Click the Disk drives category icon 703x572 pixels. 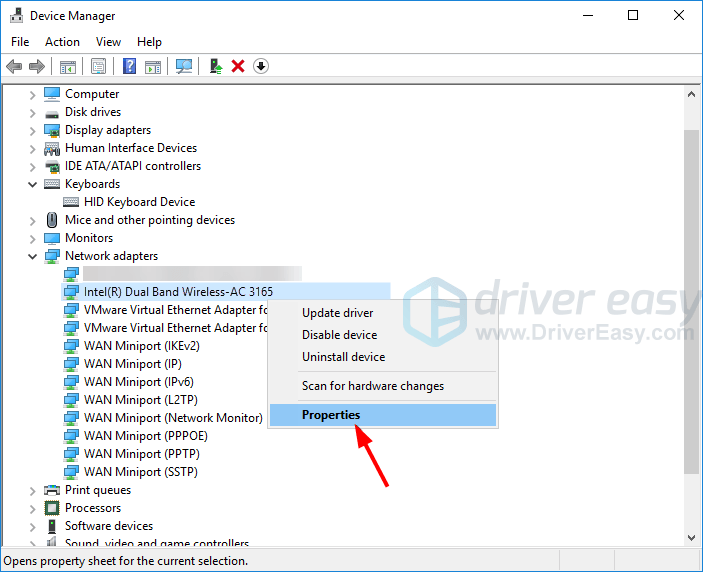tap(52, 114)
